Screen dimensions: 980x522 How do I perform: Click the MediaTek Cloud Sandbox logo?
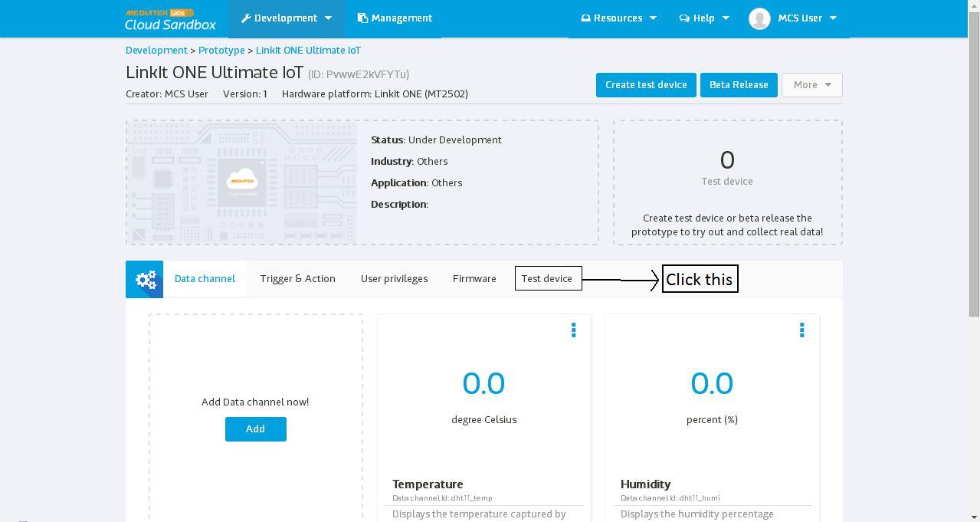(171, 19)
